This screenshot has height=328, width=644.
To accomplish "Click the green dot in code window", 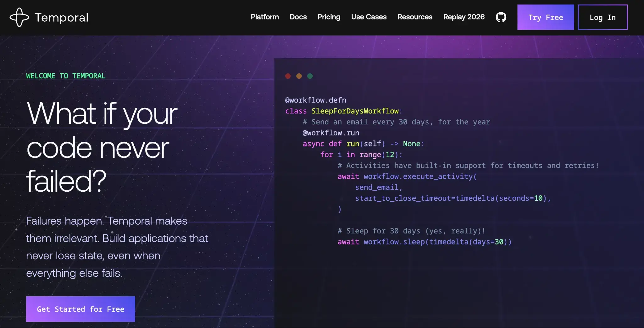I will click(310, 76).
